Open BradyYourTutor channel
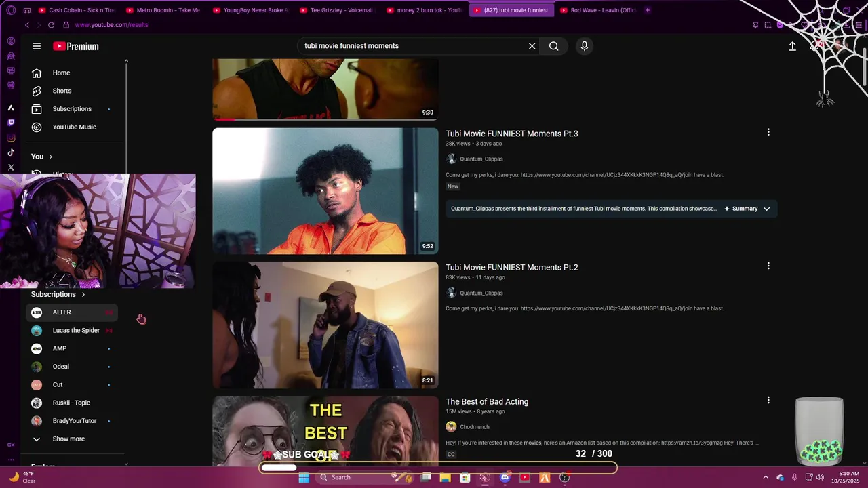This screenshot has height=488, width=868. tap(72, 421)
